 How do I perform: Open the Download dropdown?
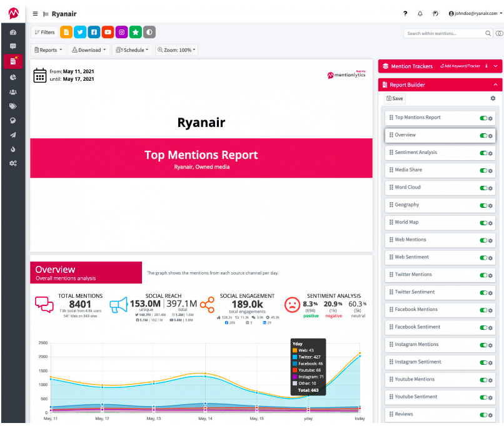(89, 50)
